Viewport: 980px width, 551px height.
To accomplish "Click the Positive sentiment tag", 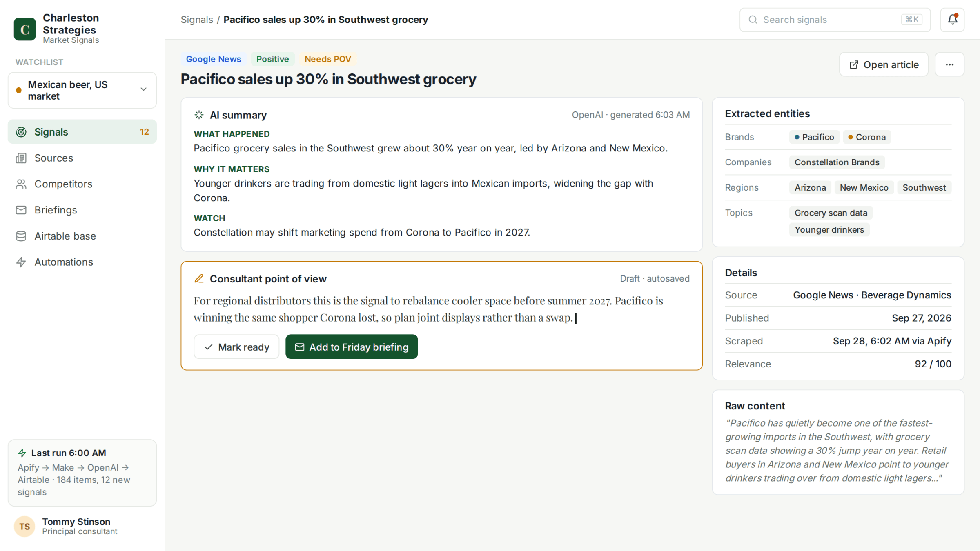I will [272, 59].
